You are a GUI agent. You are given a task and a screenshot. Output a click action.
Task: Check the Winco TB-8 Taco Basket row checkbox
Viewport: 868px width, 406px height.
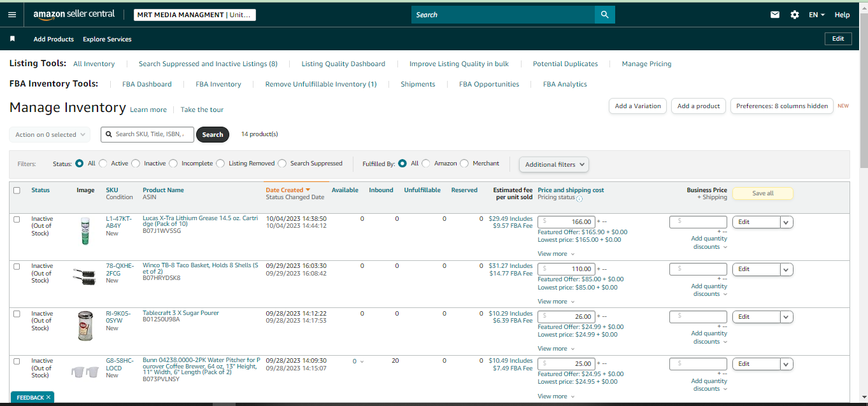17,267
